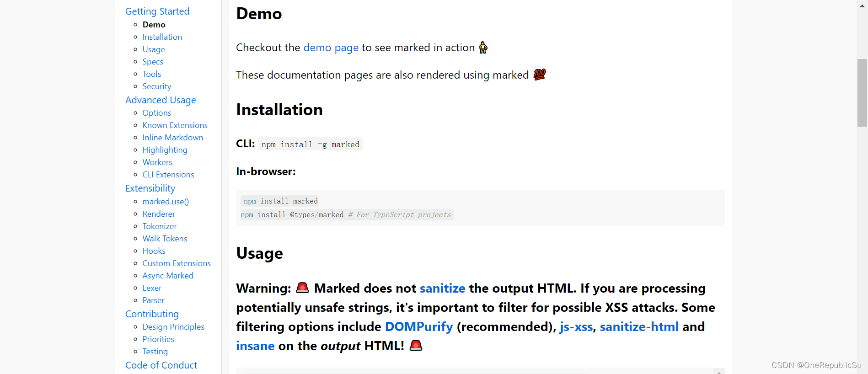
Task: Open Custom Extensions sidebar link
Action: click(x=177, y=263)
